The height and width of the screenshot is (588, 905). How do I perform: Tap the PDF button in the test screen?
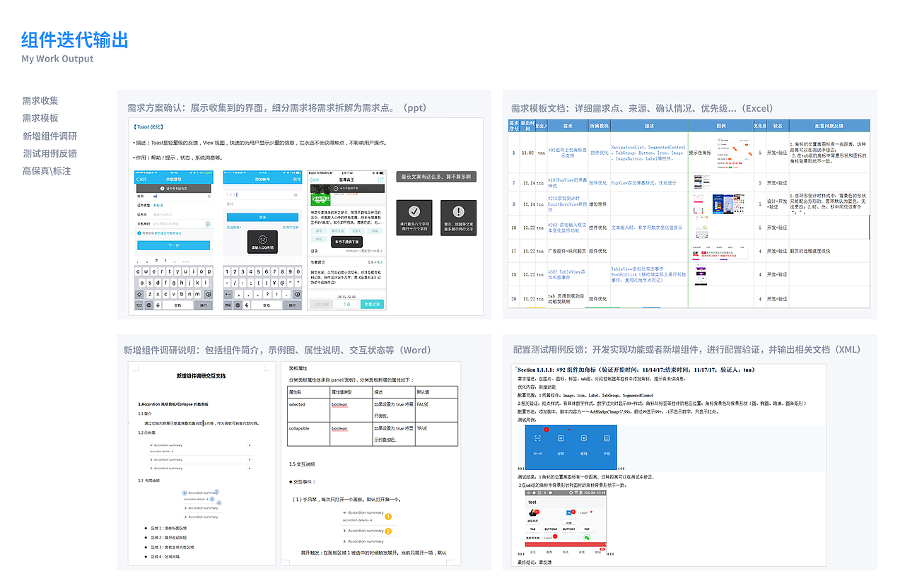point(587,529)
